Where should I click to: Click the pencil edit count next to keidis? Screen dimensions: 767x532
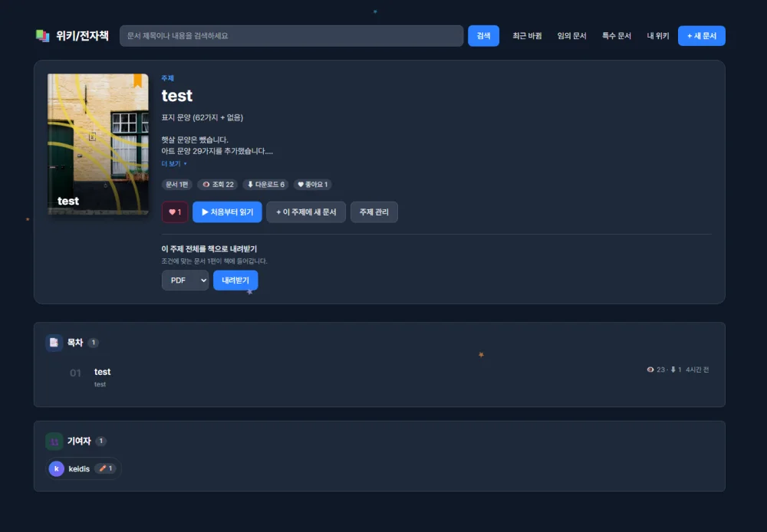tap(105, 468)
